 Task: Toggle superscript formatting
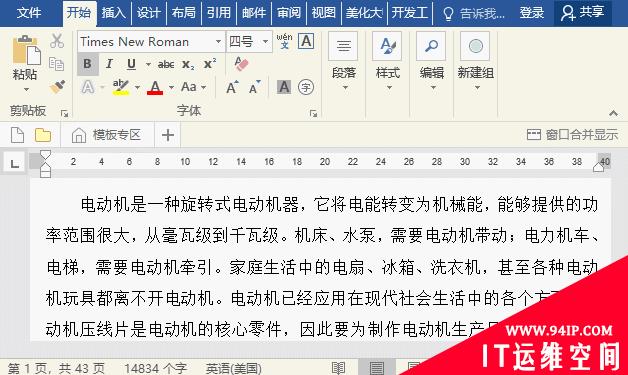point(209,64)
